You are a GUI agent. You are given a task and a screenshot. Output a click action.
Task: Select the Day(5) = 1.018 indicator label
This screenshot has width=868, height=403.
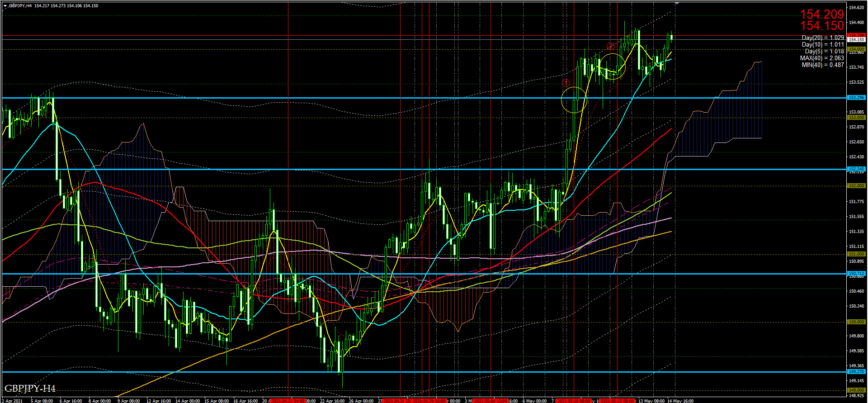[x=824, y=52]
